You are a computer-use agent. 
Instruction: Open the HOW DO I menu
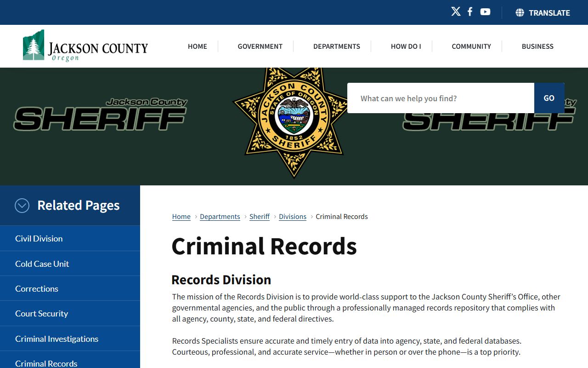pos(406,46)
